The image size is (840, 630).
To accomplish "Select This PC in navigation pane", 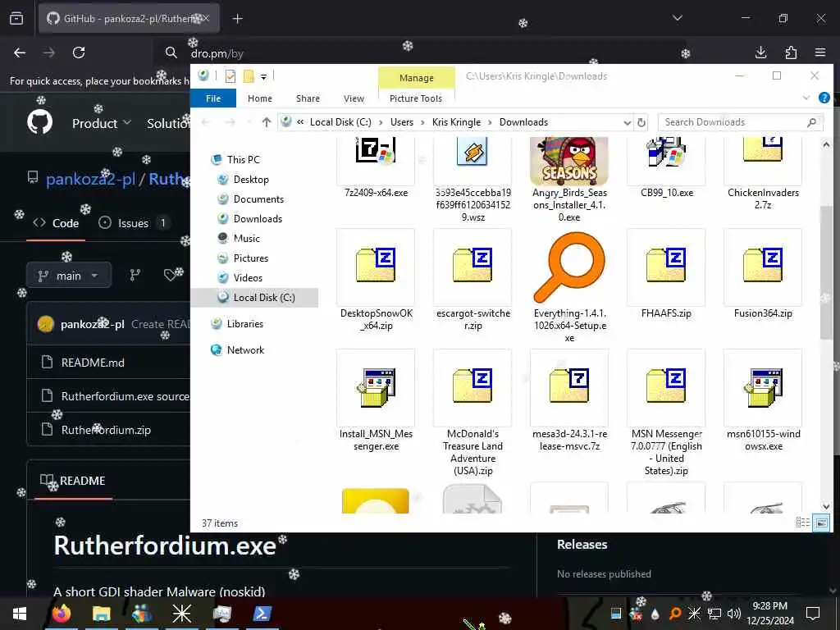I will 235,160.
